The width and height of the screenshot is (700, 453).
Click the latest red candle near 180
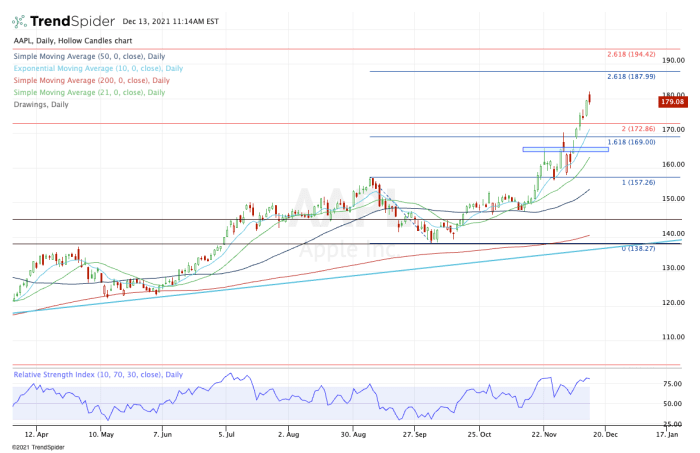coord(590,98)
